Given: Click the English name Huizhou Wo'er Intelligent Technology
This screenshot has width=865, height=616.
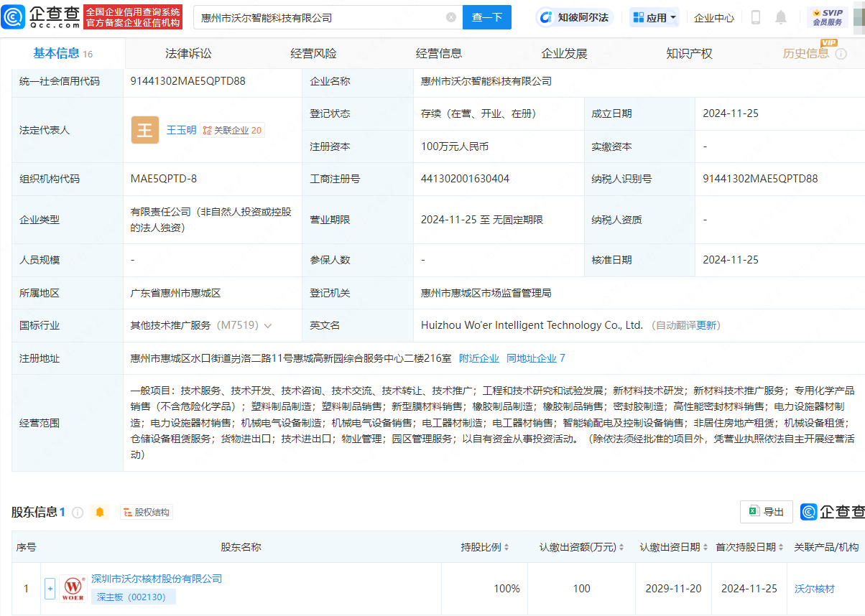Looking at the screenshot, I should [x=532, y=326].
